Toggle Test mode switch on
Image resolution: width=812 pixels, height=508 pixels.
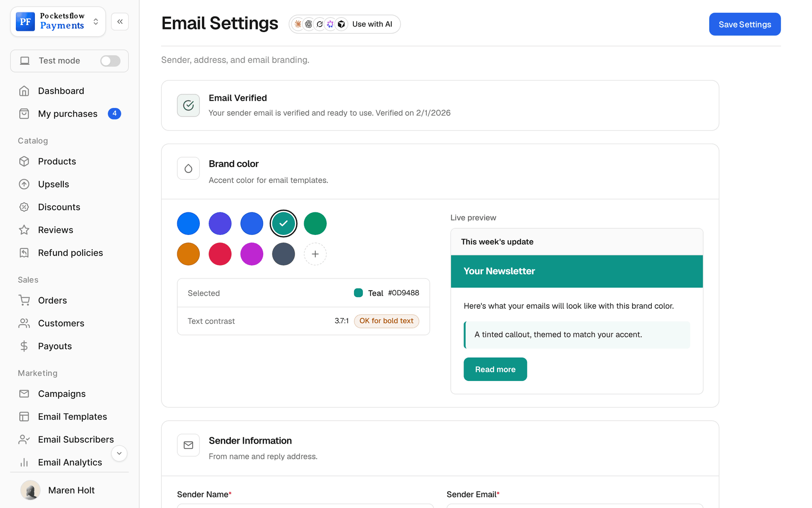click(110, 61)
